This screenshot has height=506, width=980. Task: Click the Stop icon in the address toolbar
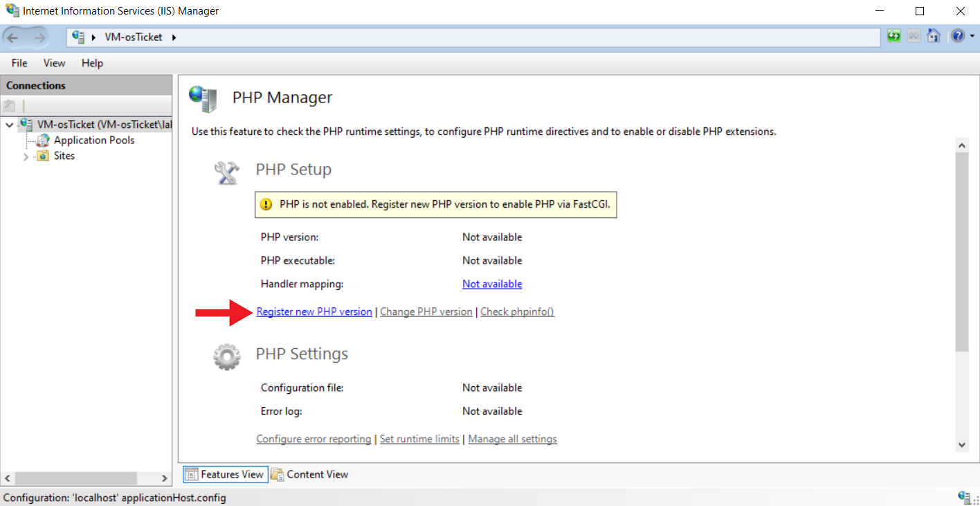914,36
